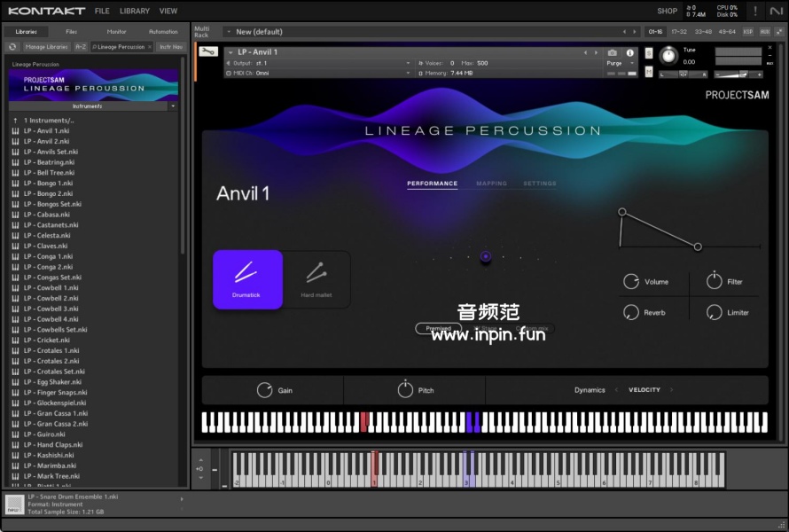
Task: Toggle the AUX button
Action: pyautogui.click(x=765, y=32)
